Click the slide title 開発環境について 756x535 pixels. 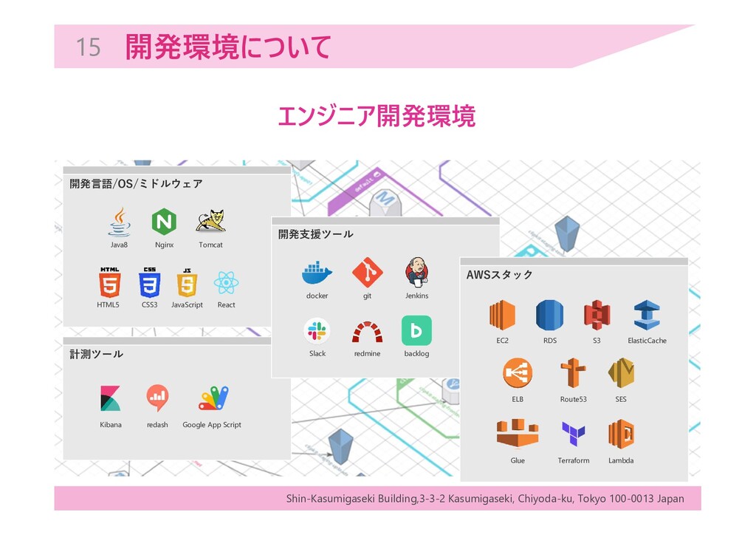coord(228,47)
